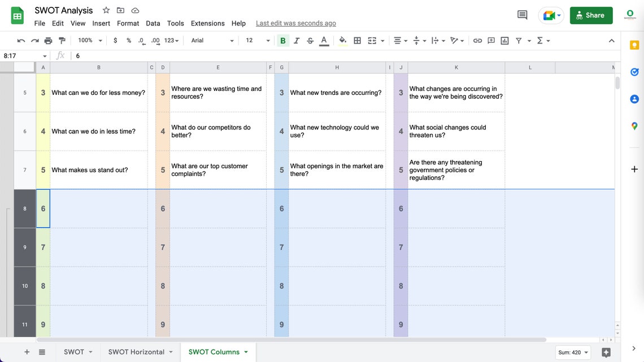This screenshot has height=362, width=644.
Task: Click the Share button
Action: pos(591,15)
